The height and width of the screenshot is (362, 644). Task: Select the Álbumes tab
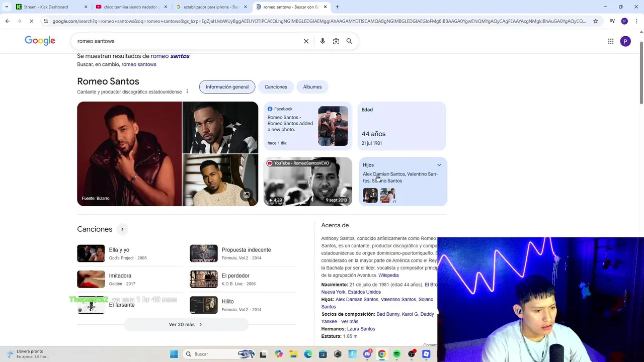click(x=312, y=87)
